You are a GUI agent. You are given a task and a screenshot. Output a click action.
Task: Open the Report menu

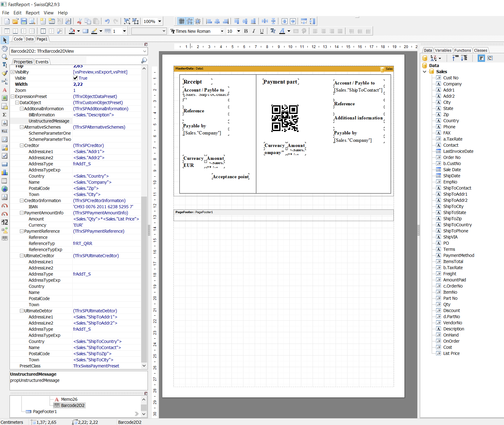tap(32, 13)
